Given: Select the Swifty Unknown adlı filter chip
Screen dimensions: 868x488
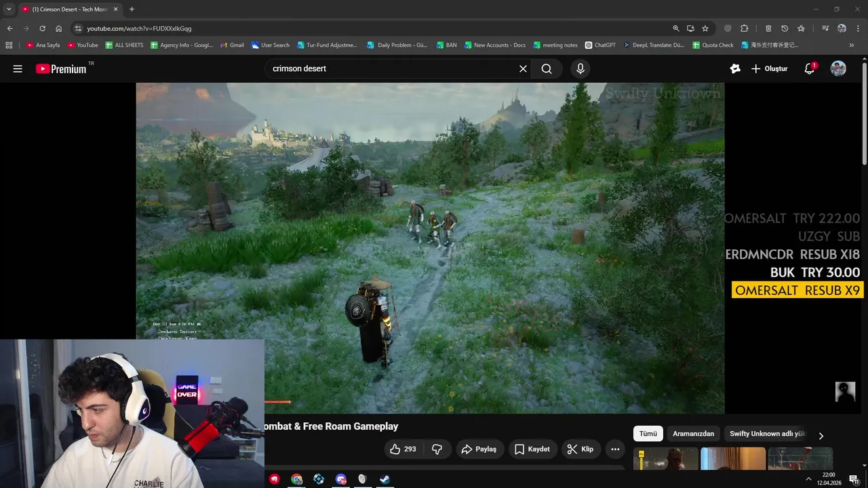Looking at the screenshot, I should (x=767, y=434).
